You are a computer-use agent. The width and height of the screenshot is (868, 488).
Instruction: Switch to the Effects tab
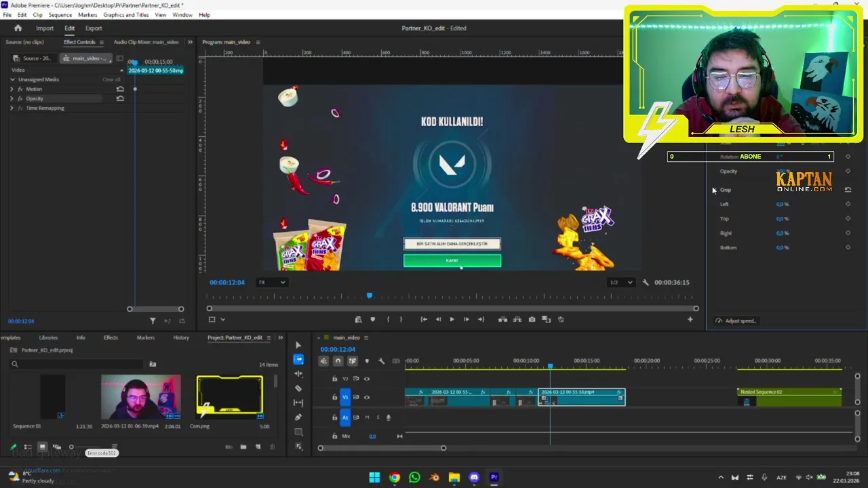point(111,338)
